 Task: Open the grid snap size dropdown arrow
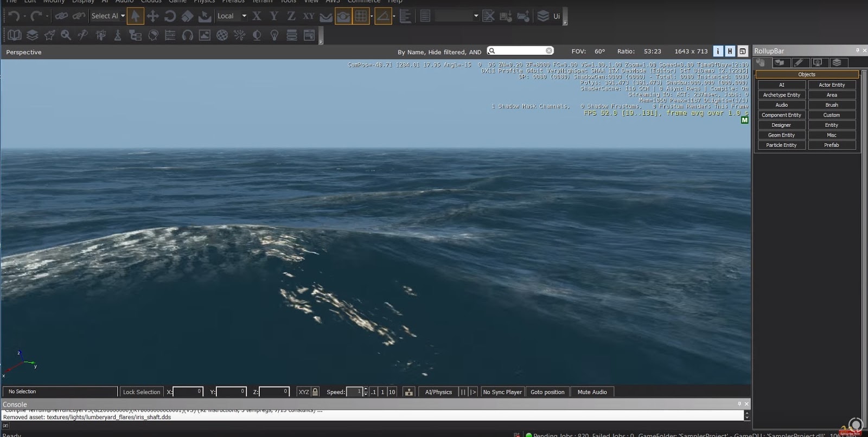(372, 16)
